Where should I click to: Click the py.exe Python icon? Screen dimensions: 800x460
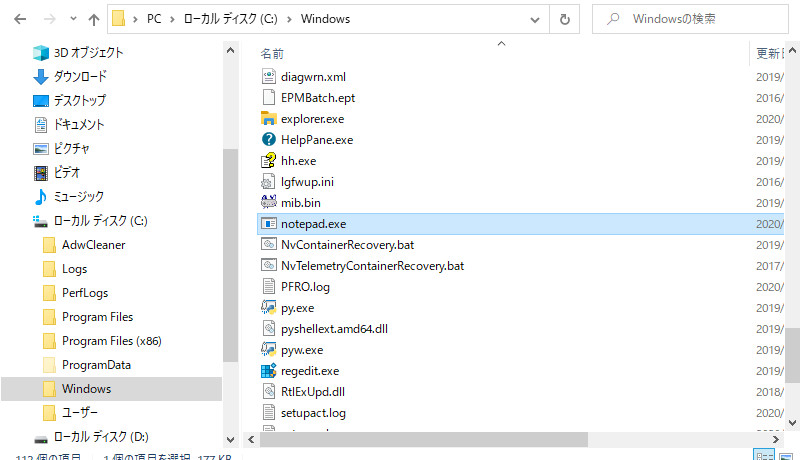[x=268, y=308]
